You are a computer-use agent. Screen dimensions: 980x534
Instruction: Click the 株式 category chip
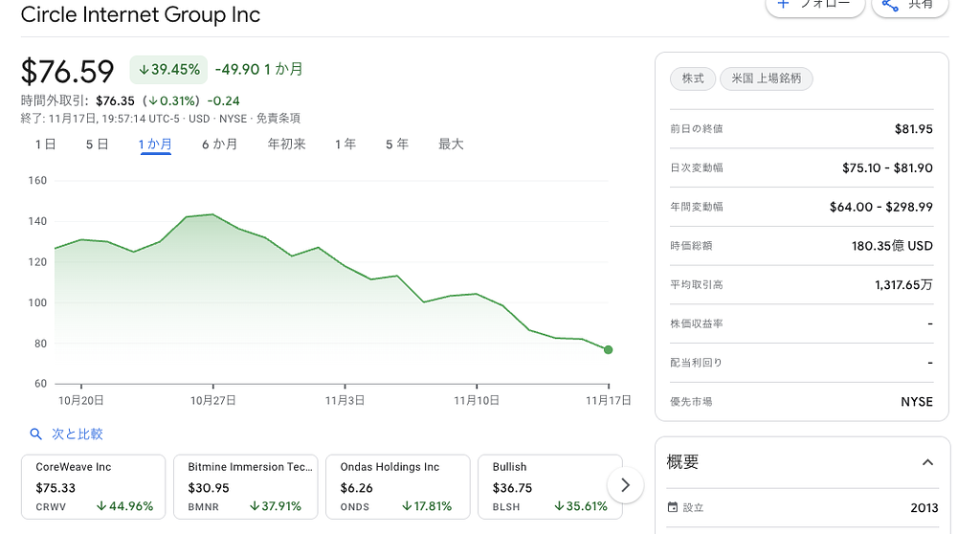pyautogui.click(x=693, y=78)
